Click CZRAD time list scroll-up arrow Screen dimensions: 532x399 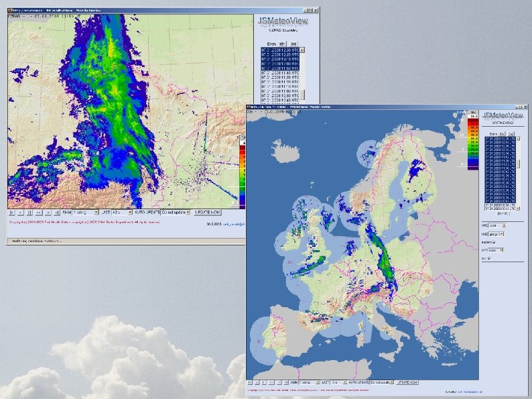(x=302, y=50)
